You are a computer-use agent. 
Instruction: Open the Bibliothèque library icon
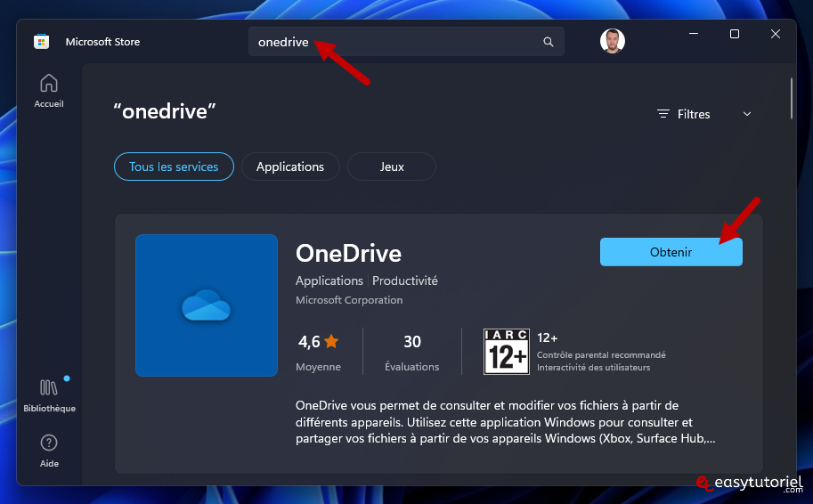[49, 387]
